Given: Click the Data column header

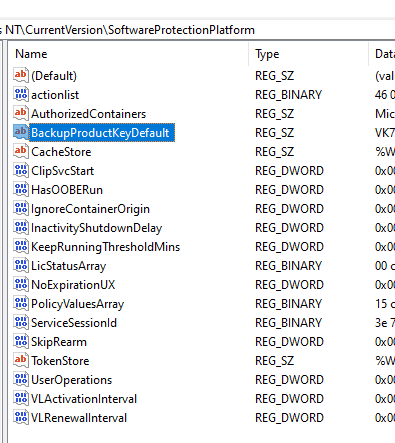Looking at the screenshot, I should (382, 54).
